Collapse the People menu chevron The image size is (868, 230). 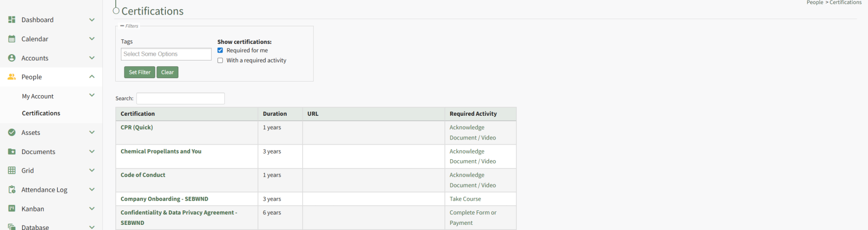coord(92,77)
